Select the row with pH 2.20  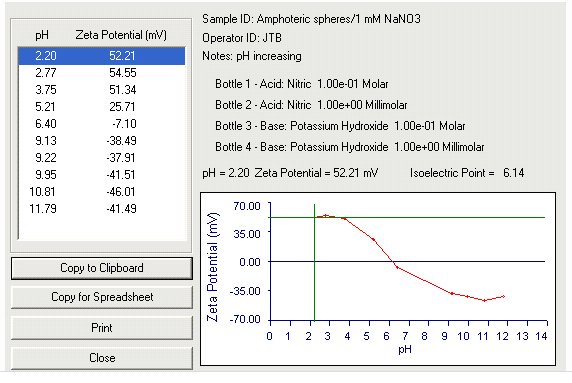pyautogui.click(x=102, y=56)
